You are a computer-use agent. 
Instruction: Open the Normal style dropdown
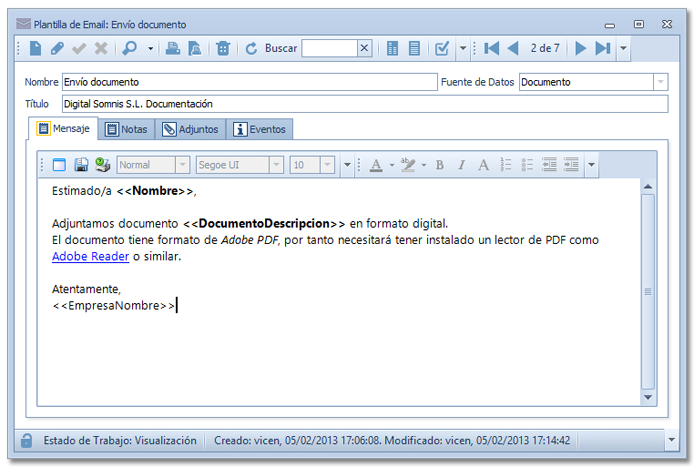pos(182,165)
